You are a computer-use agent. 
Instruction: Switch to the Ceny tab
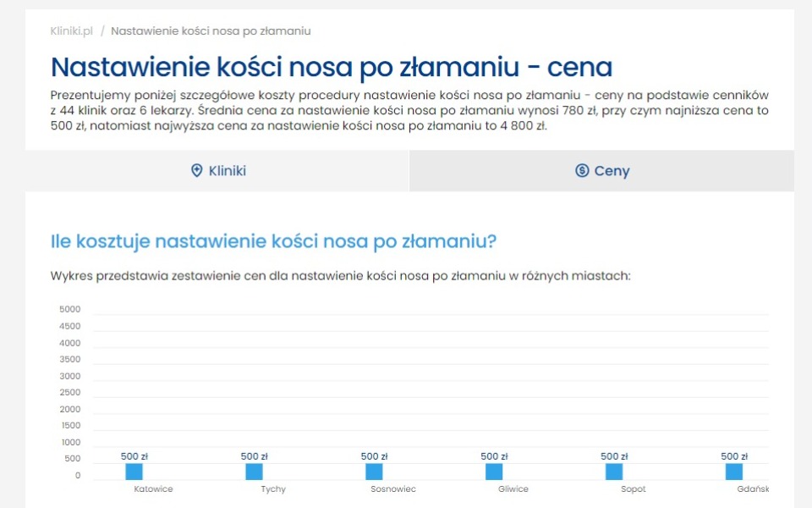coord(601,171)
